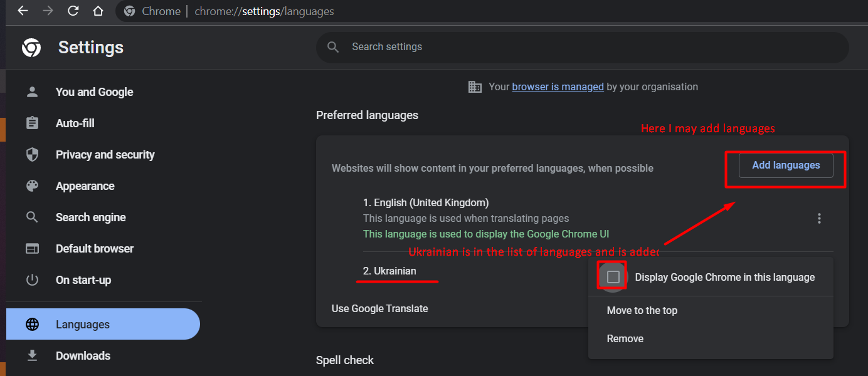
Task: Select the Languages sidebar item
Action: click(x=103, y=324)
